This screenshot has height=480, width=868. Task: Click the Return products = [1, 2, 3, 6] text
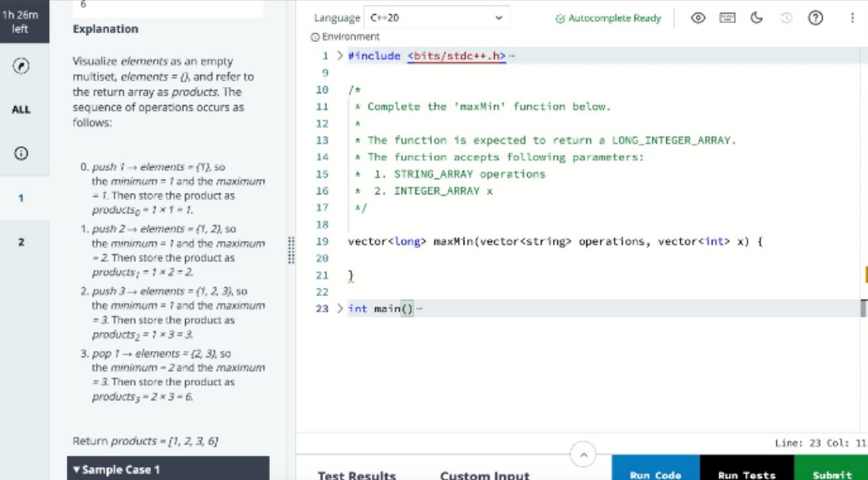146,441
